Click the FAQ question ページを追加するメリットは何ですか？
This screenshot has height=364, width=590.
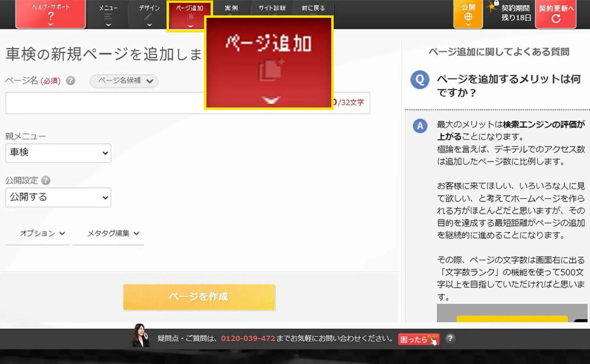coord(509,85)
